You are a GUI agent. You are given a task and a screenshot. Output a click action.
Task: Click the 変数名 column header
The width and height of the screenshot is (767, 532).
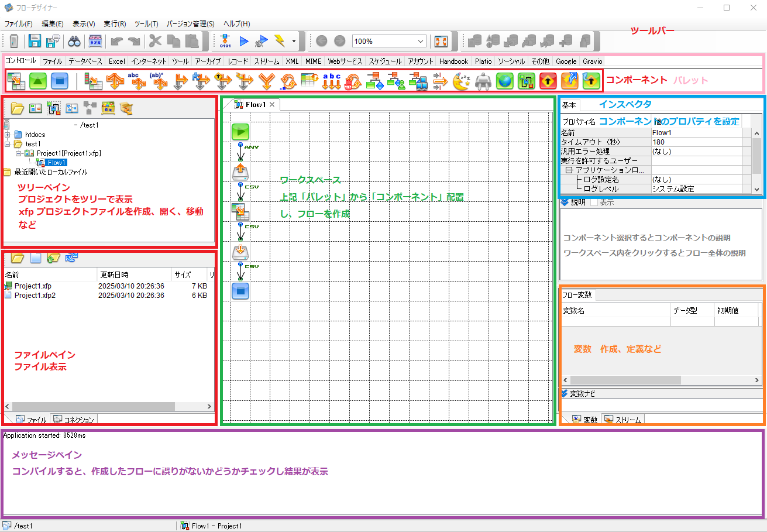click(x=615, y=310)
